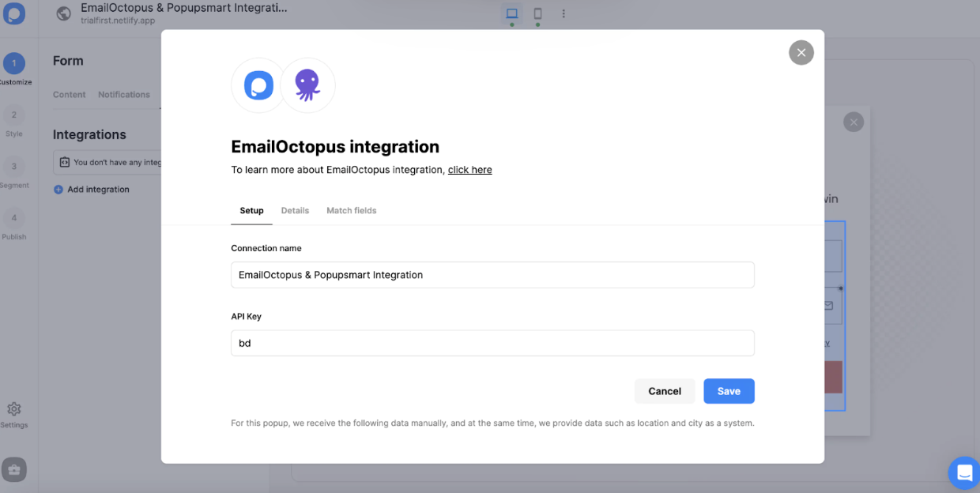Close the popup preview behind the dialog
The width and height of the screenshot is (980, 493).
click(854, 122)
